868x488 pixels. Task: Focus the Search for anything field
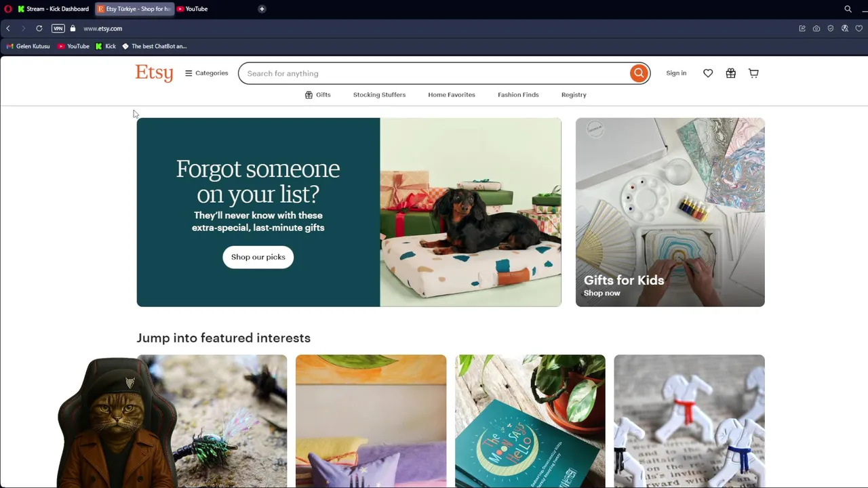(x=434, y=73)
